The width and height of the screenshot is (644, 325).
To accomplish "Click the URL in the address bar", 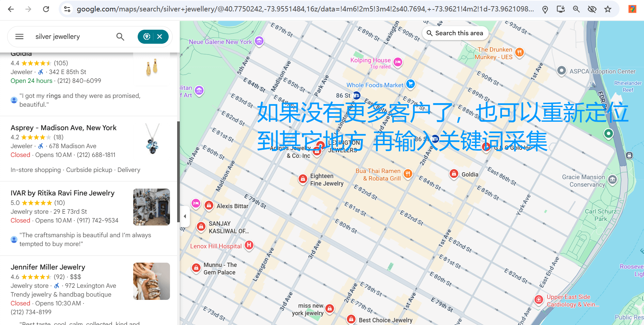I will [305, 9].
